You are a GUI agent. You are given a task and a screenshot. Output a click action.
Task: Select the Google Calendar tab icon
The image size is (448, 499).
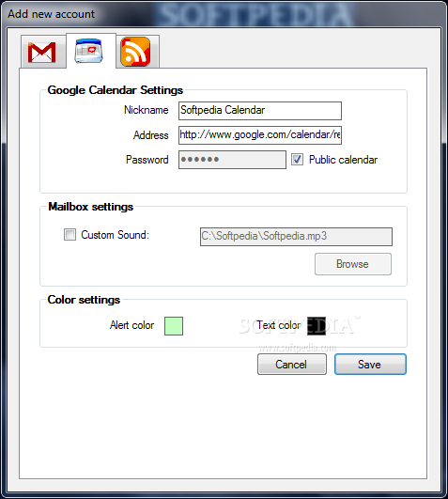click(x=88, y=51)
